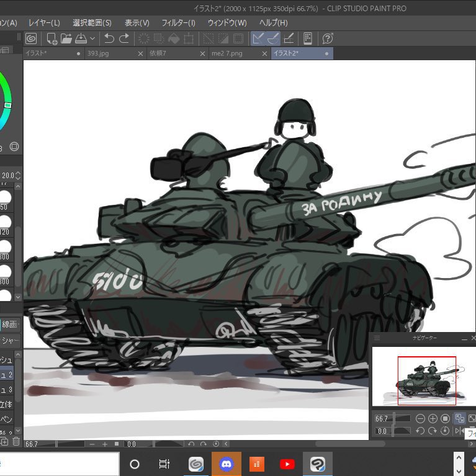Click the navigator thumbnail preview
This screenshot has width=476, height=476.
tap(424, 376)
